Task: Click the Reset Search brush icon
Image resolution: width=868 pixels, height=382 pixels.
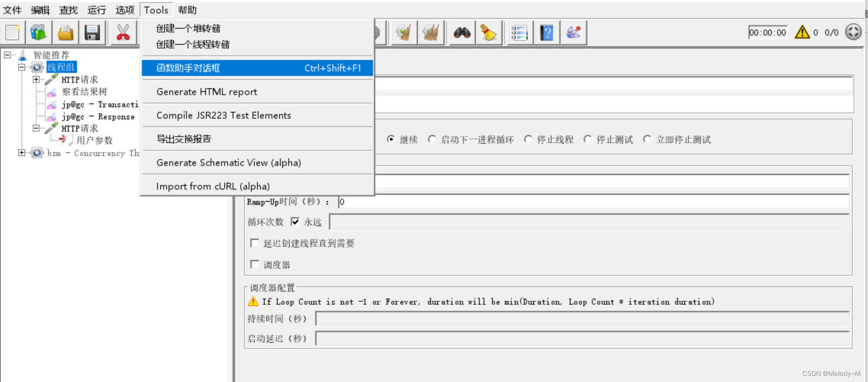Action: [489, 33]
